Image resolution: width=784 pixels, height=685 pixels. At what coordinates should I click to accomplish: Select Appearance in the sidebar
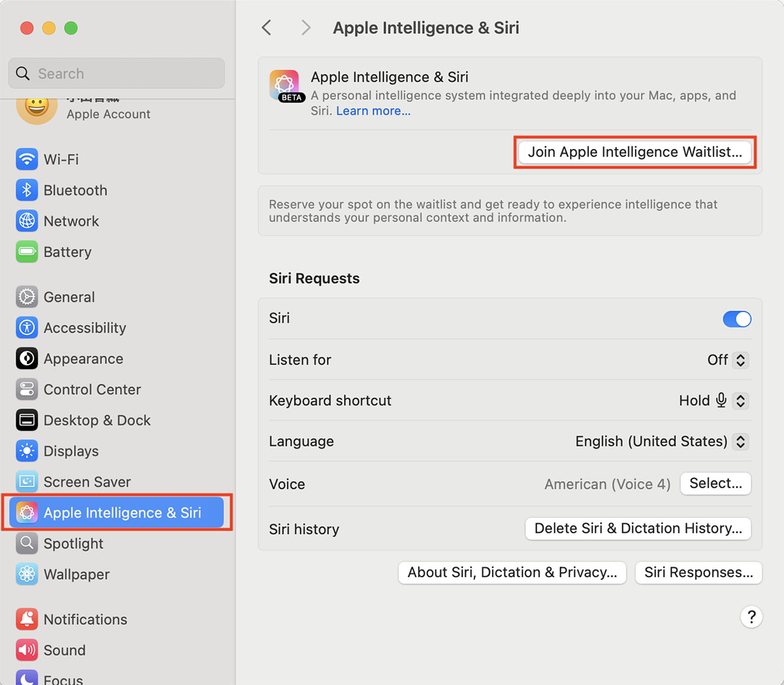pos(118,358)
